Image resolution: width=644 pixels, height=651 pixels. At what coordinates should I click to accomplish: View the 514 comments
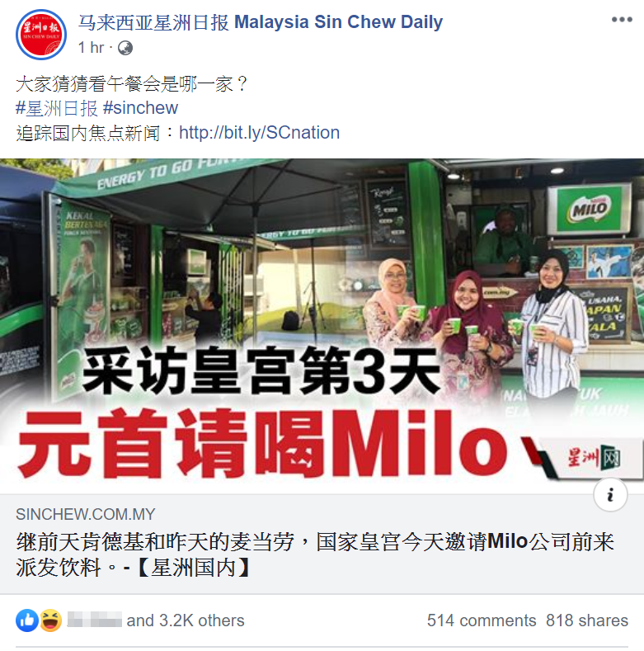click(x=482, y=620)
